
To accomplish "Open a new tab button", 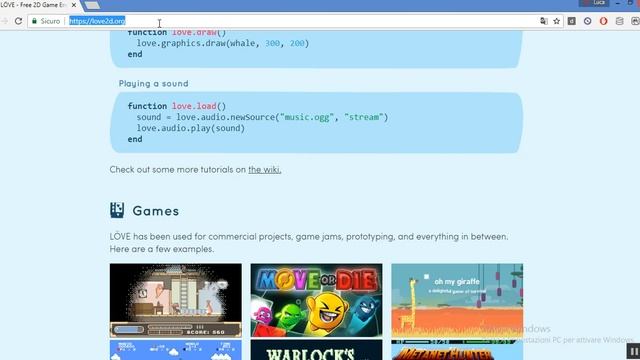I will [x=92, y=6].
